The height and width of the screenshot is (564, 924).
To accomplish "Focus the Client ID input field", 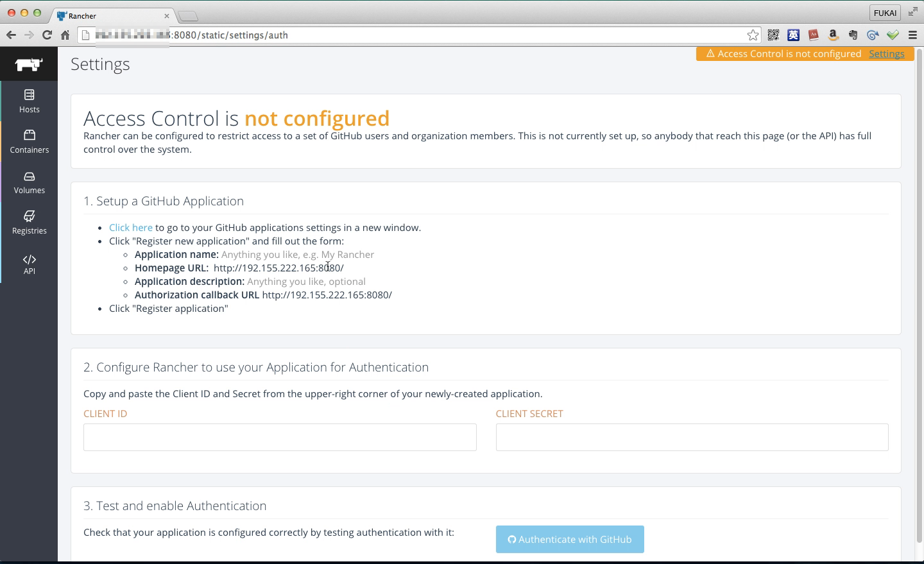I will [280, 437].
